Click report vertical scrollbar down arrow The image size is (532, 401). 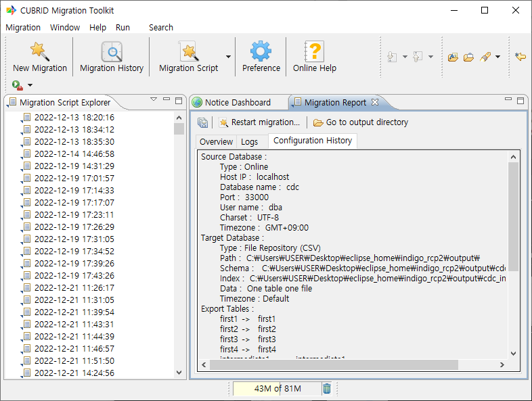click(513, 354)
